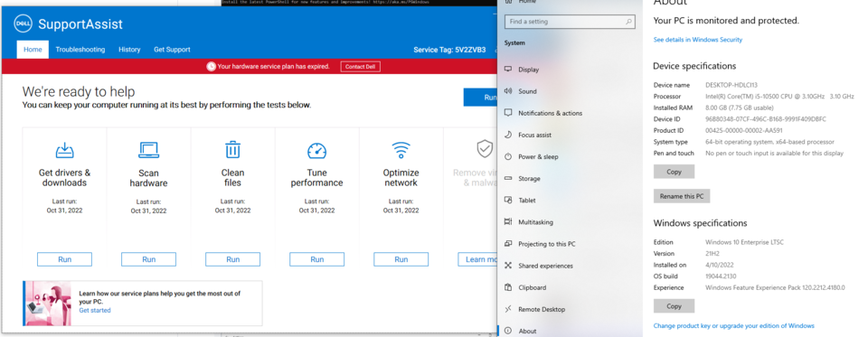Open See details in Windows Security link
This screenshot has height=337, width=868.
point(697,40)
